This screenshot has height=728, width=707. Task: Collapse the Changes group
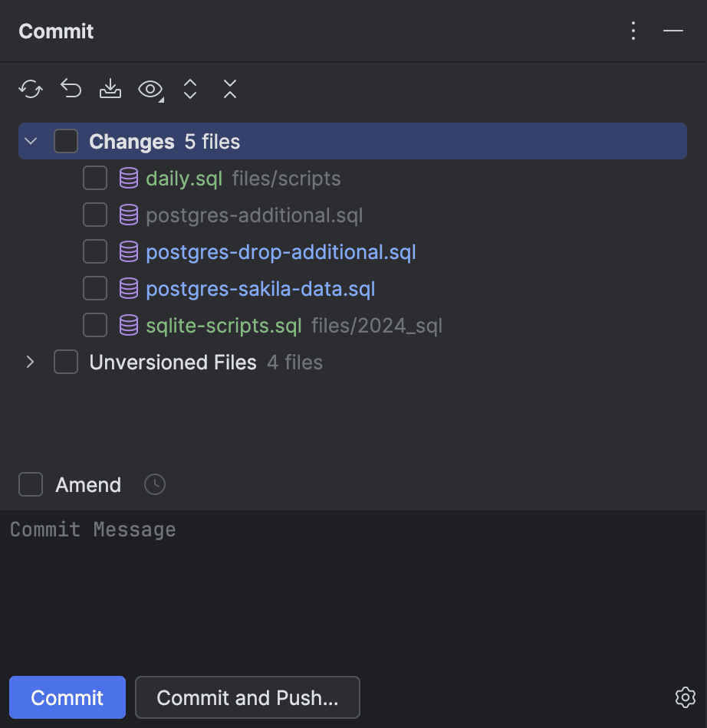click(30, 141)
